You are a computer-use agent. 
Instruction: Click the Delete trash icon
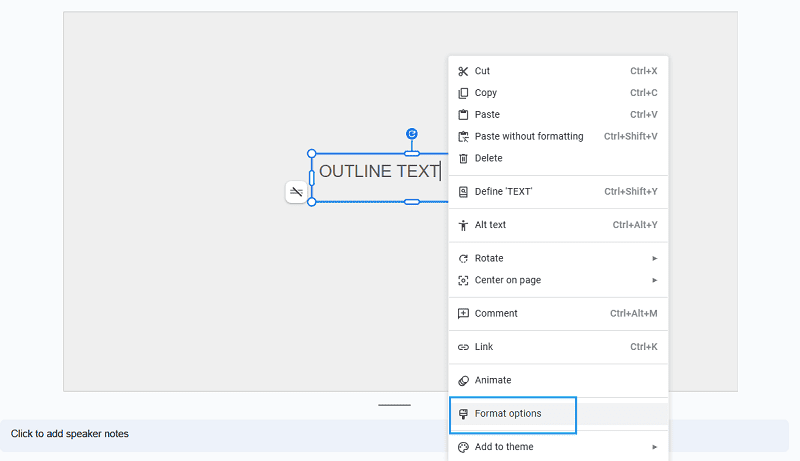tap(463, 159)
